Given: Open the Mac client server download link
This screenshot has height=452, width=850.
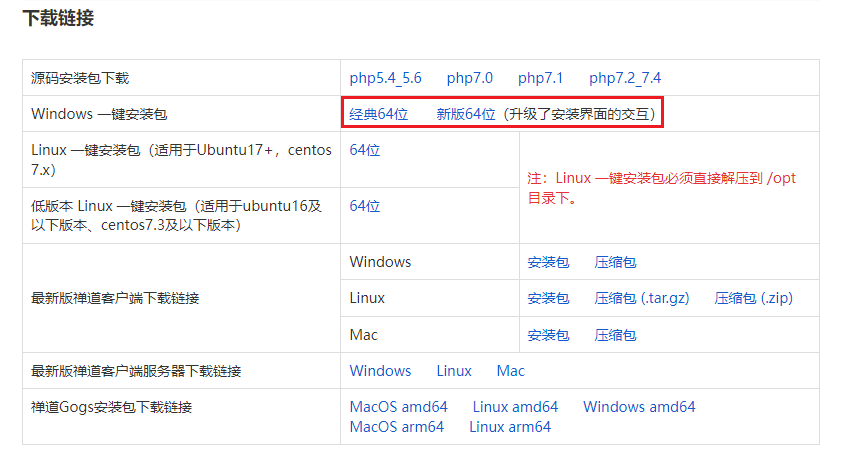Looking at the screenshot, I should [x=510, y=371].
